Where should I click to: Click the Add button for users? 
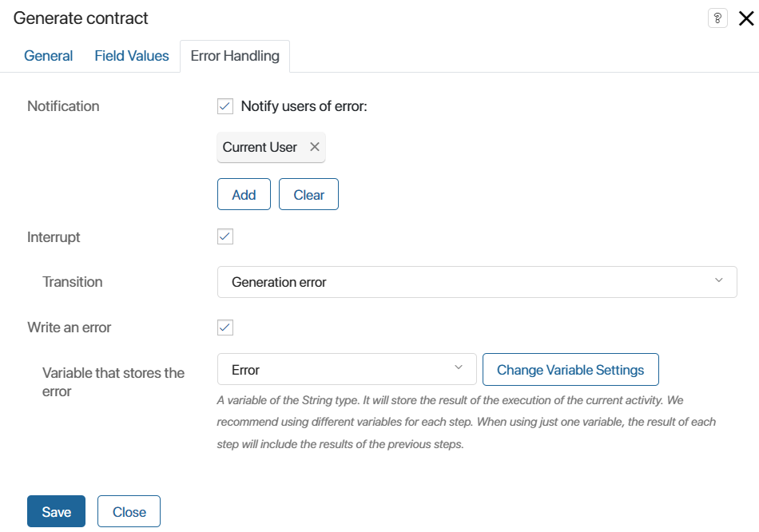click(244, 194)
